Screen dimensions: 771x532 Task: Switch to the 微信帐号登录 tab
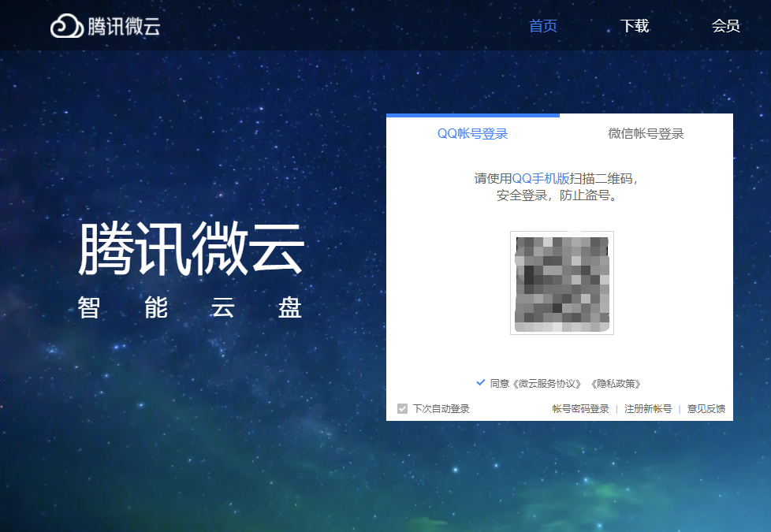coord(646,133)
